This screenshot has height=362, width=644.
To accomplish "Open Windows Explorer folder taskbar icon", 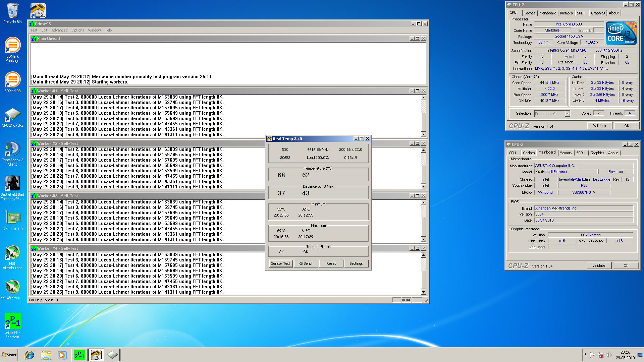I will [x=46, y=355].
